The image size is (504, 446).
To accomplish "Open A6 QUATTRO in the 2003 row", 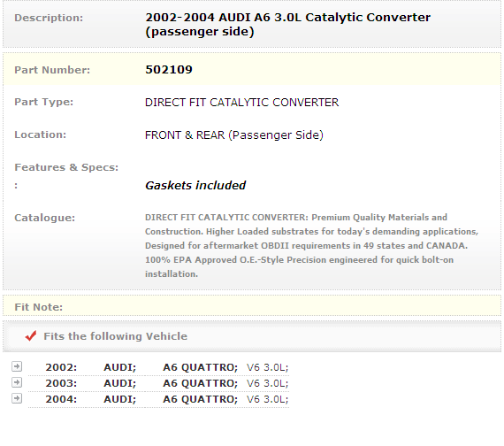I will (x=200, y=383).
